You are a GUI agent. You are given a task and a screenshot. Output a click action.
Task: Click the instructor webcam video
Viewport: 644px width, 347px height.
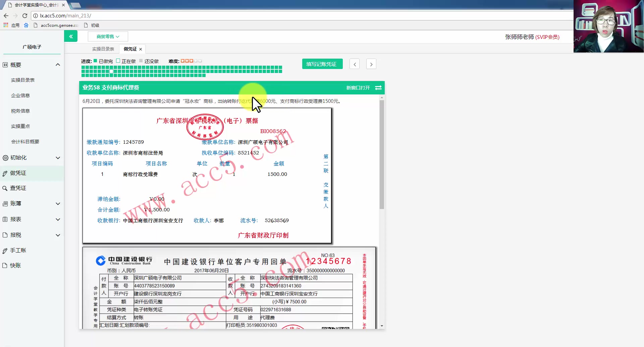(x=608, y=26)
